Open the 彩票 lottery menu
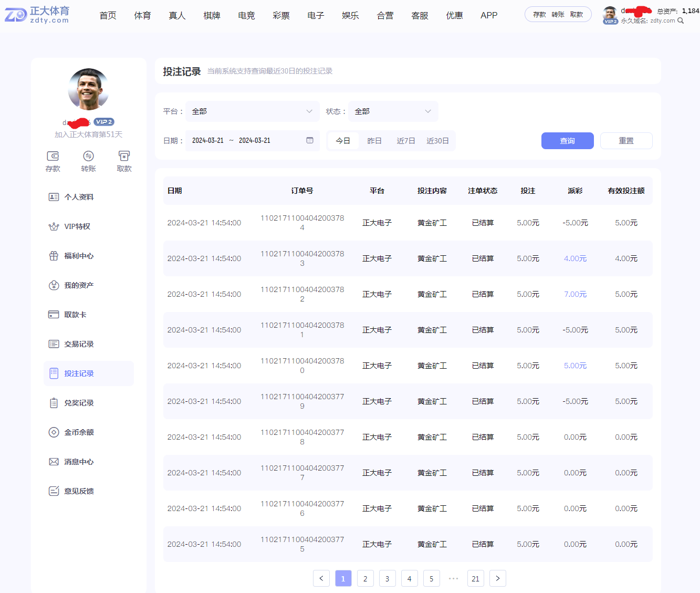 tap(281, 16)
